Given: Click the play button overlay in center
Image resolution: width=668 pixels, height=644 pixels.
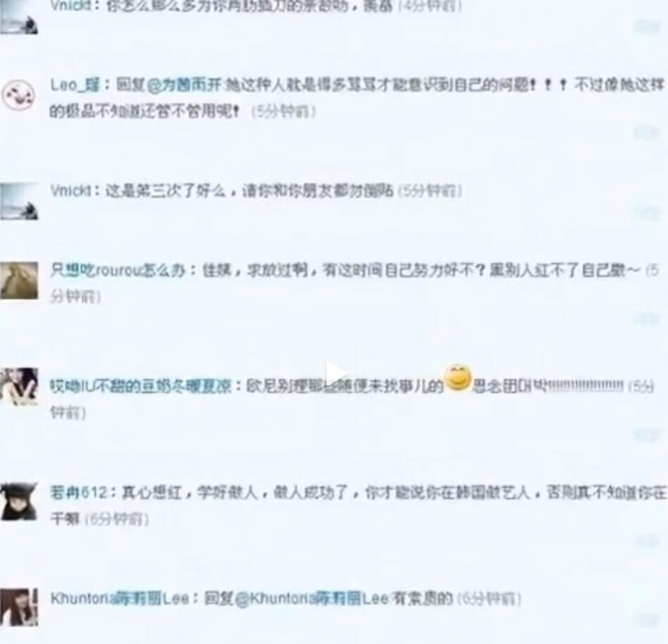Looking at the screenshot, I should [335, 373].
